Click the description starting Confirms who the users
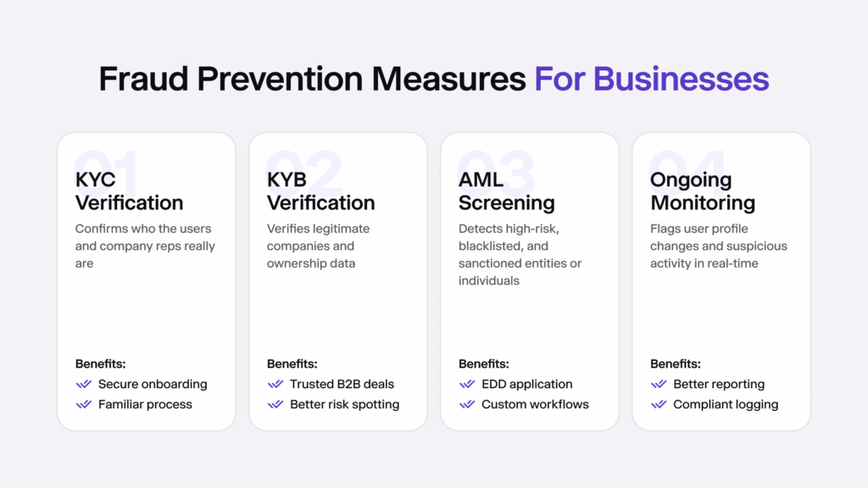The image size is (868, 488). (145, 246)
